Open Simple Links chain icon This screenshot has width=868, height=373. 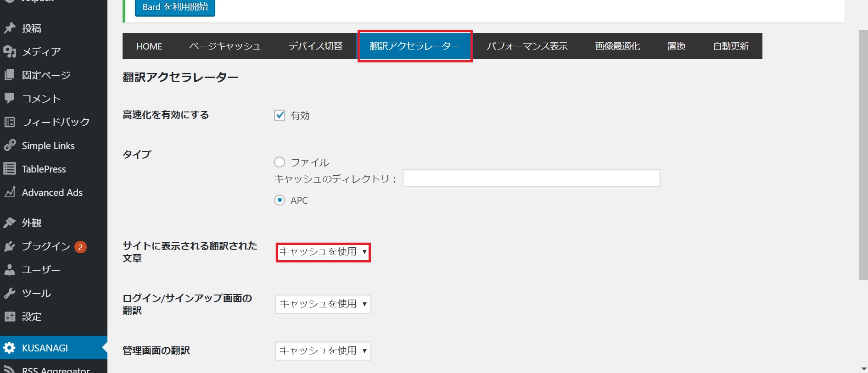pyautogui.click(x=10, y=145)
